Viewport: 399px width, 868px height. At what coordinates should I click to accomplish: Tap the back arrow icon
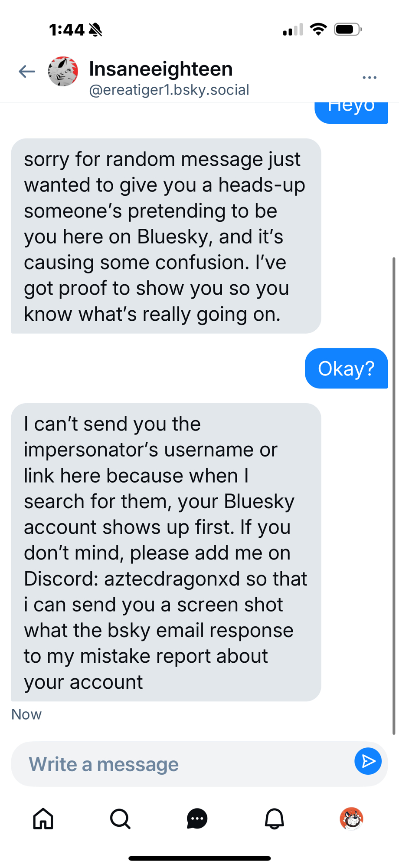tap(27, 72)
